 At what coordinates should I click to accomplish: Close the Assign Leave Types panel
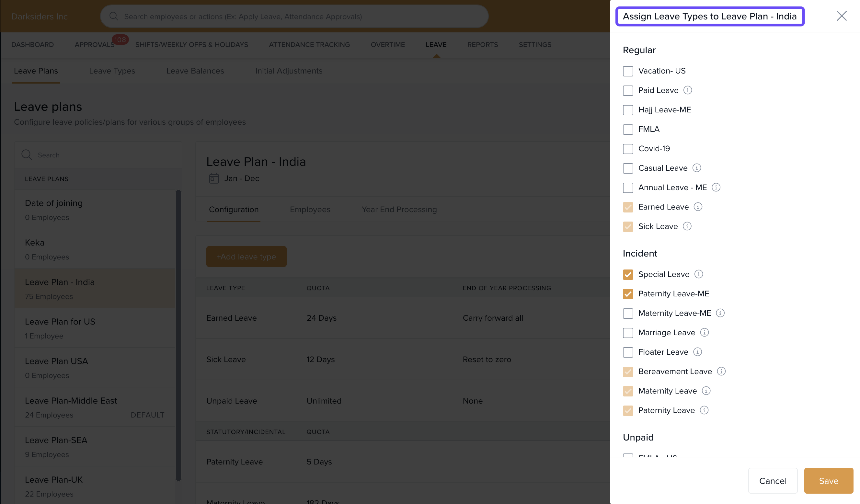pyautogui.click(x=841, y=16)
